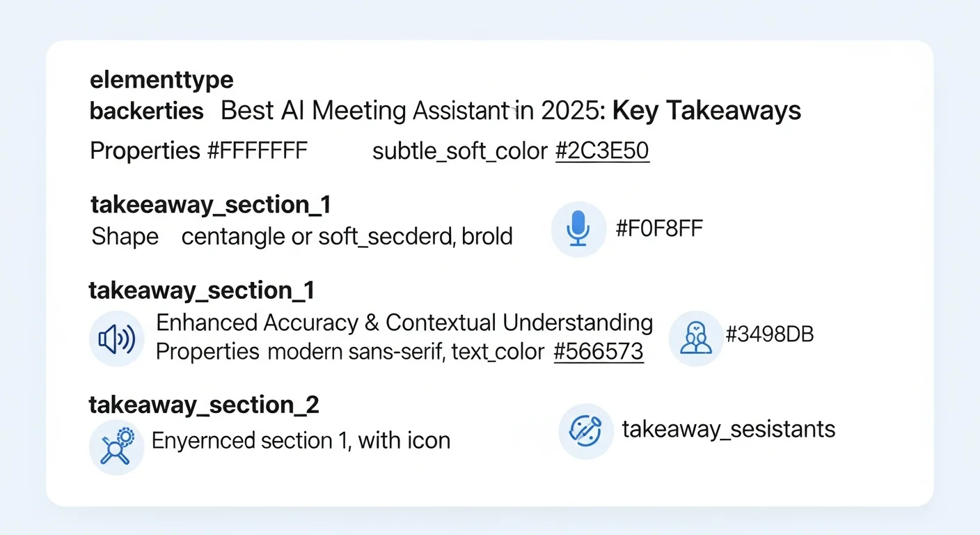Open the underlined #2C3E50 link
980x535 pixels.
(x=602, y=150)
